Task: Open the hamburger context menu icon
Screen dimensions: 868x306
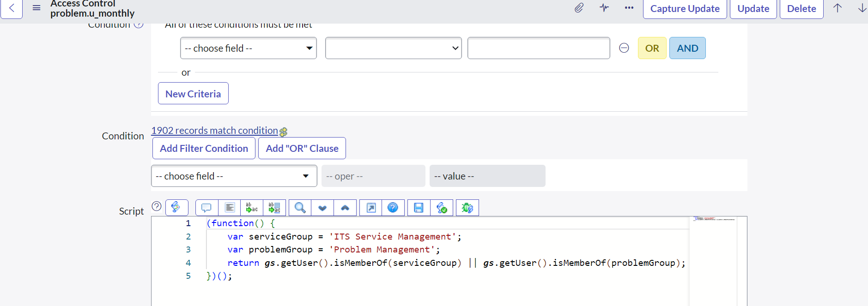Action: (36, 8)
